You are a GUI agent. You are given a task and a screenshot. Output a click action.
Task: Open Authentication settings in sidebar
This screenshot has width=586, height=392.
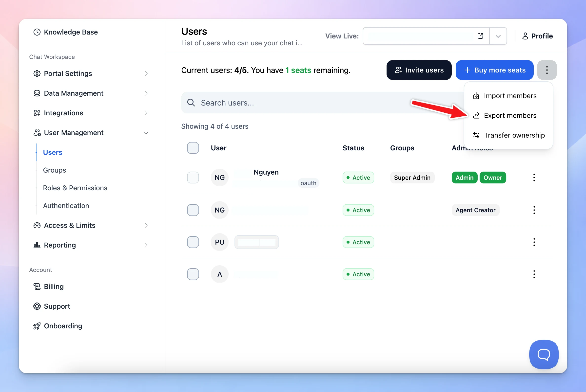[x=66, y=206]
